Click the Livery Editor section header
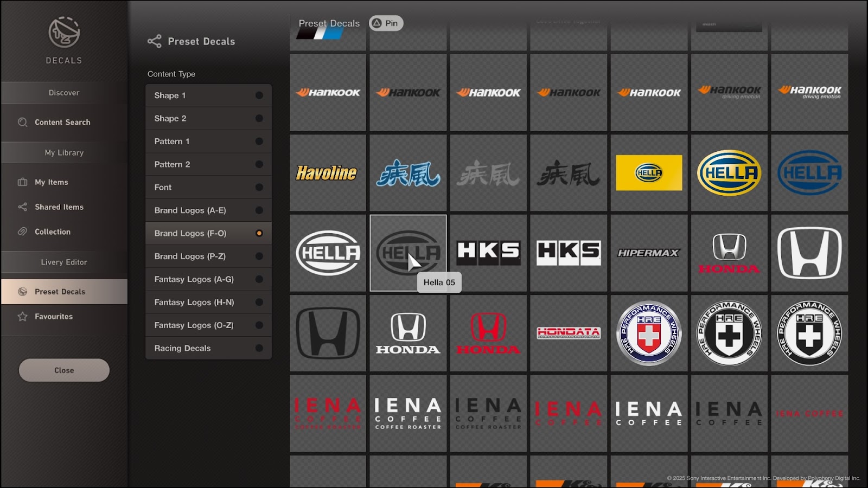The image size is (868, 488). point(64,262)
